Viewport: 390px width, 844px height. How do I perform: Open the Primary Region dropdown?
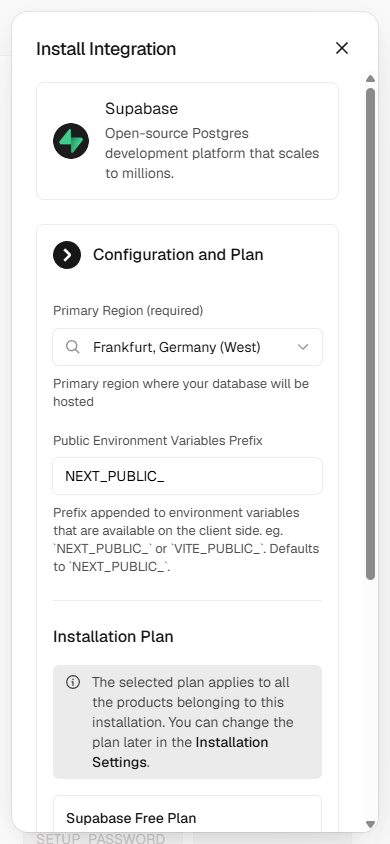coord(187,347)
